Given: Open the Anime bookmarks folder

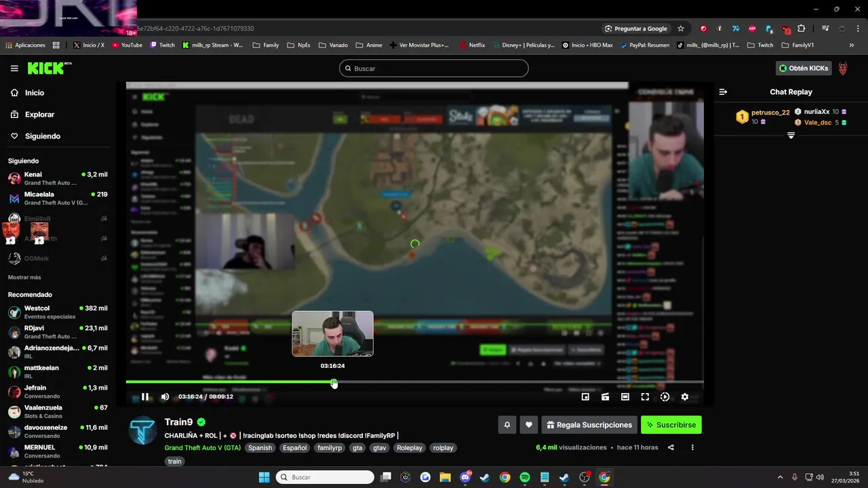Looking at the screenshot, I should [369, 45].
